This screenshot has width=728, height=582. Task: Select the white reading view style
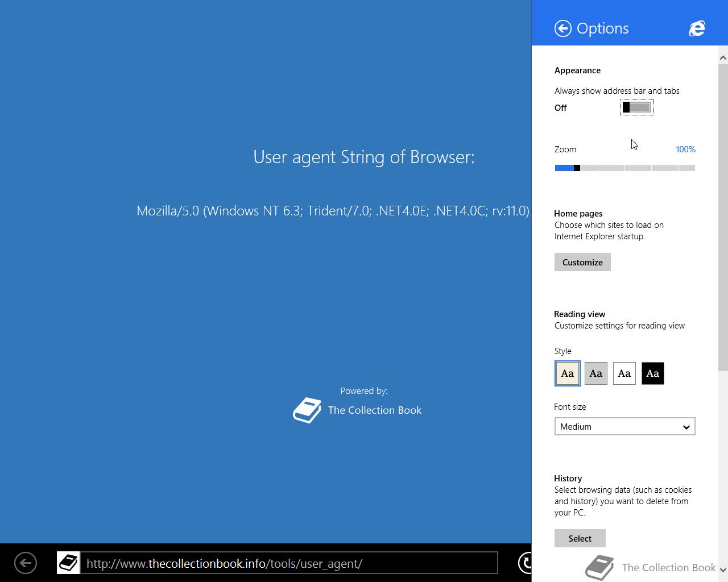624,373
